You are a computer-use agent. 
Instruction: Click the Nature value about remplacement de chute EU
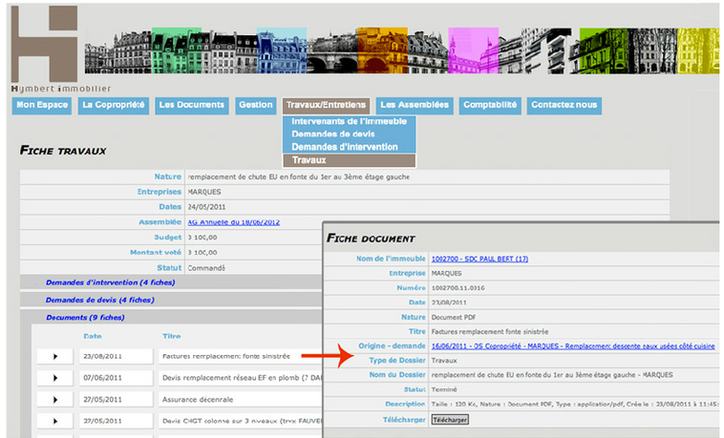pyautogui.click(x=299, y=177)
